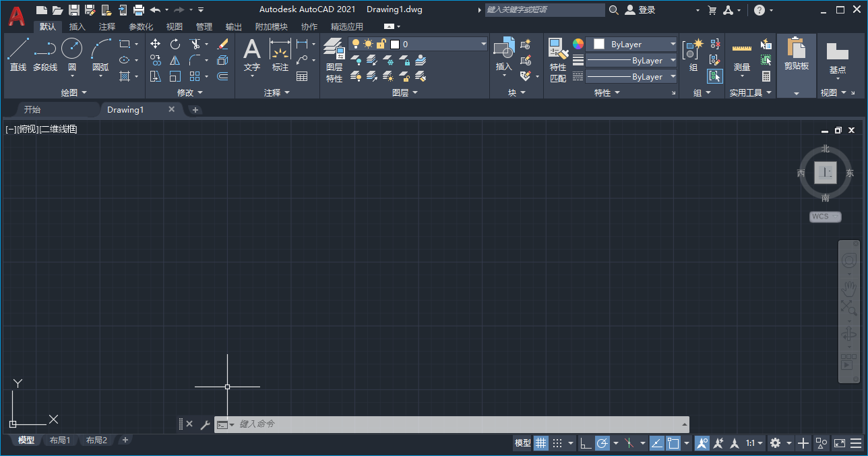Click the 剪贴板 (Clipboard) paste icon
The width and height of the screenshot is (868, 456).
coord(796,54)
